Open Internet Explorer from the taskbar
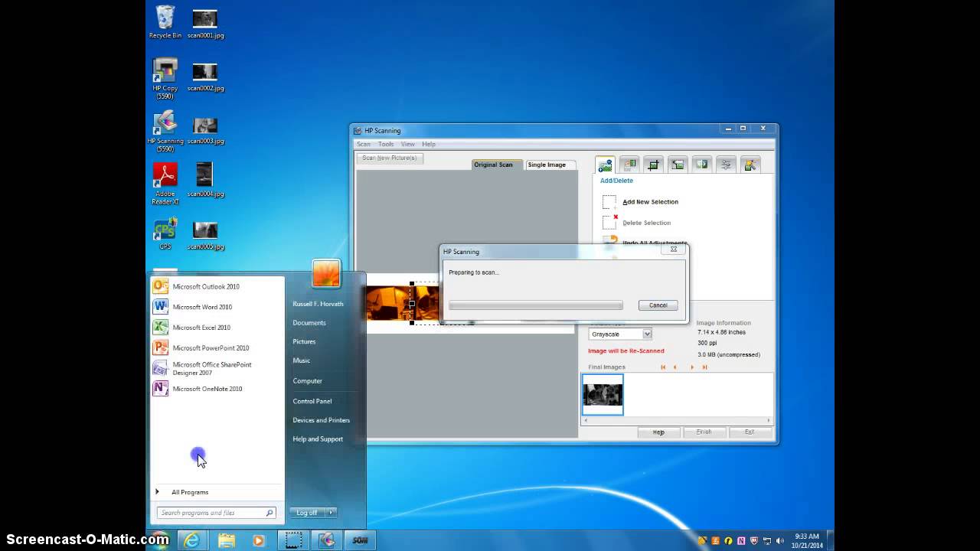The height and width of the screenshot is (551, 980). [x=191, y=540]
